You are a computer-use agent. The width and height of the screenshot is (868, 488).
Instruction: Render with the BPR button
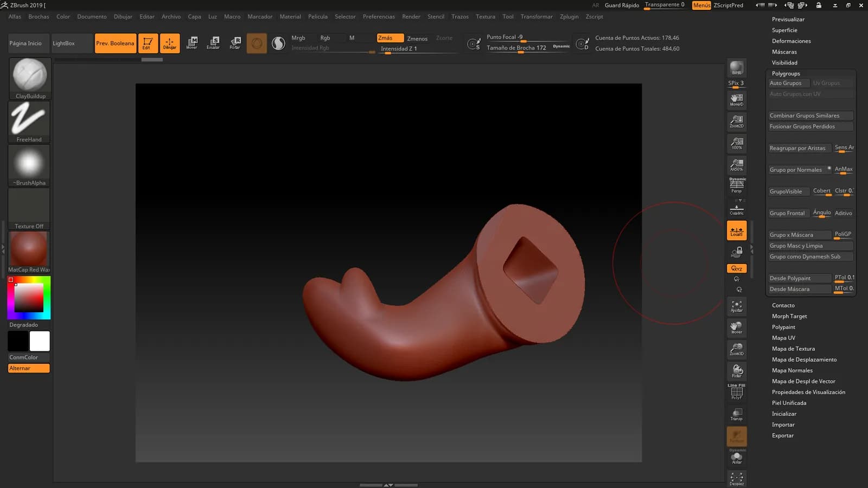pos(737,68)
